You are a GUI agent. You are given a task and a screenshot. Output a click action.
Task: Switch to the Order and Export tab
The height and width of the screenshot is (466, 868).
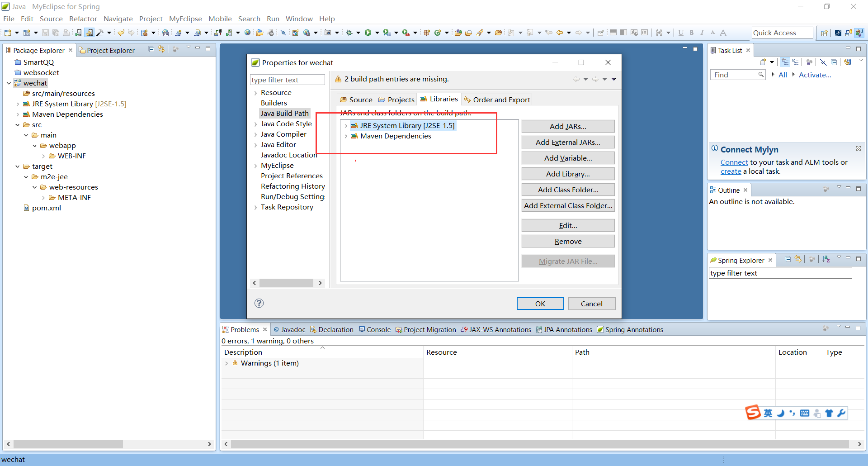pos(497,100)
